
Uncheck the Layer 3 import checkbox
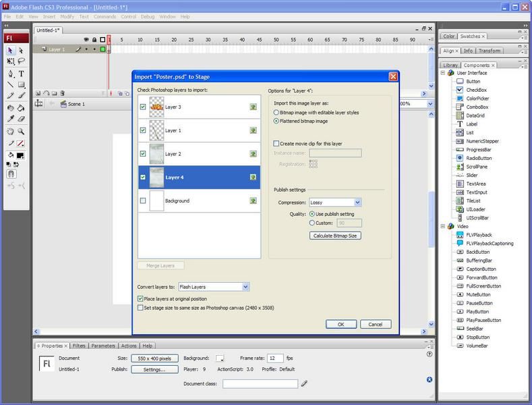(143, 107)
